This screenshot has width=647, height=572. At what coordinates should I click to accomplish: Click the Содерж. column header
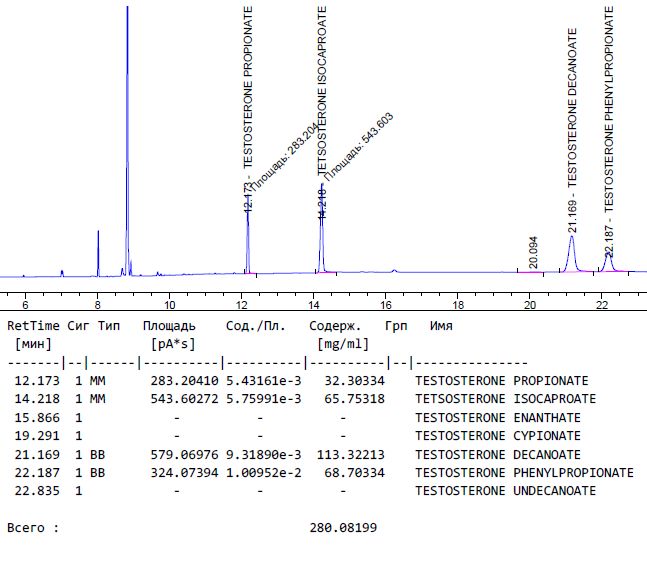pos(335,326)
